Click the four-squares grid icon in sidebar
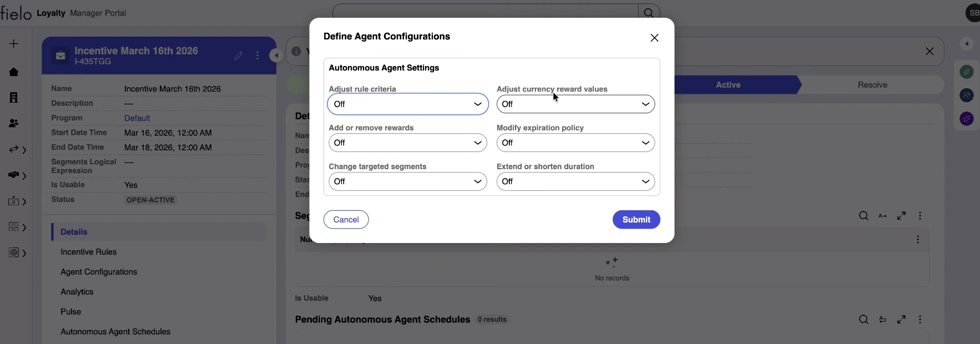This screenshot has width=980, height=344. coord(14,226)
